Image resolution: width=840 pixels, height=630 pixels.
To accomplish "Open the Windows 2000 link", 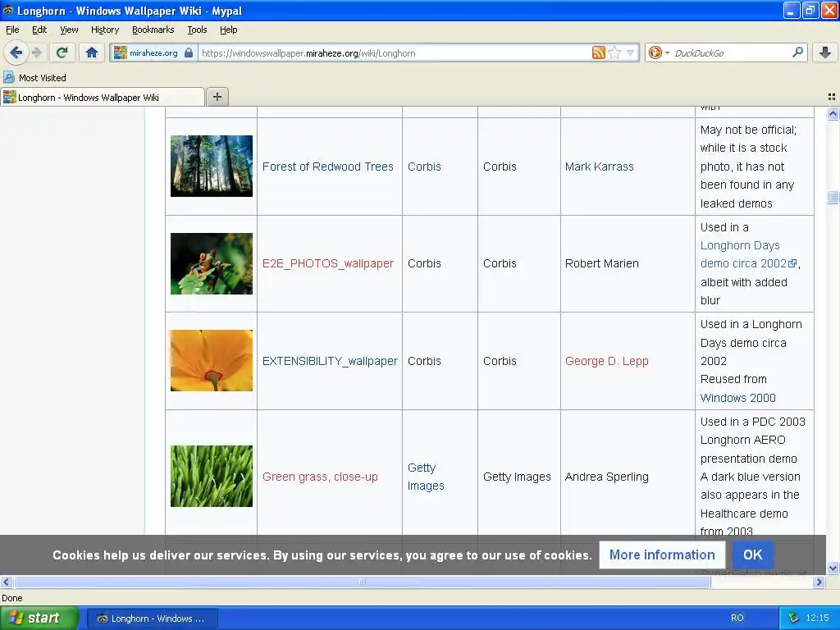I will [738, 398].
